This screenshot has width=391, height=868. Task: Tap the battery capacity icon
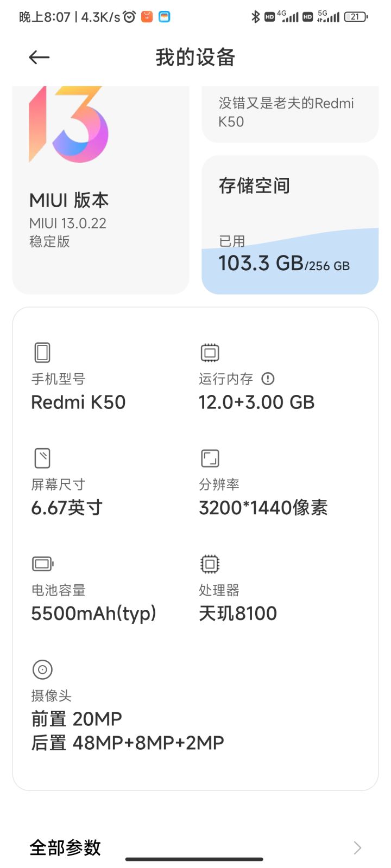pos(43,564)
